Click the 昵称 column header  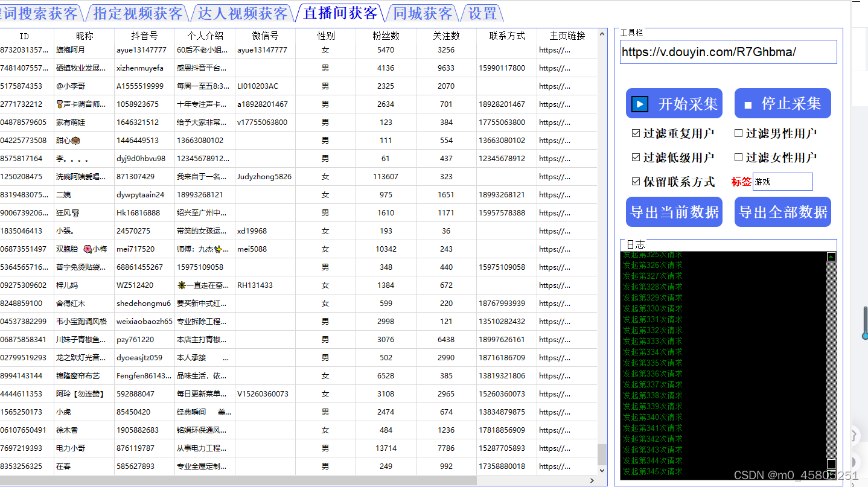coord(85,36)
